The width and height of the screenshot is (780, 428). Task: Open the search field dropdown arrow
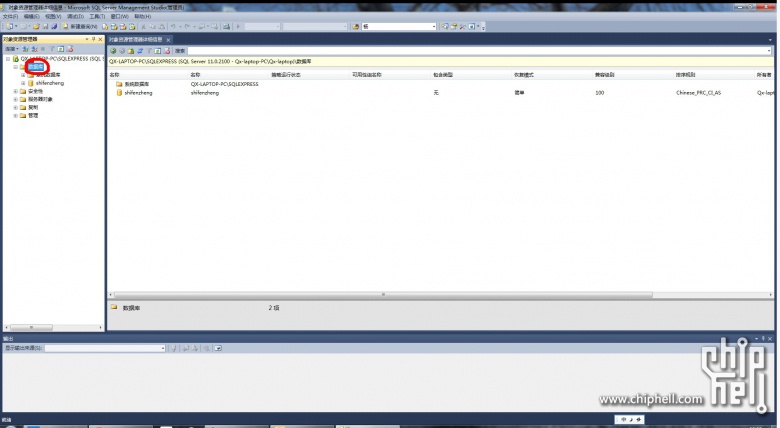tap(769, 51)
